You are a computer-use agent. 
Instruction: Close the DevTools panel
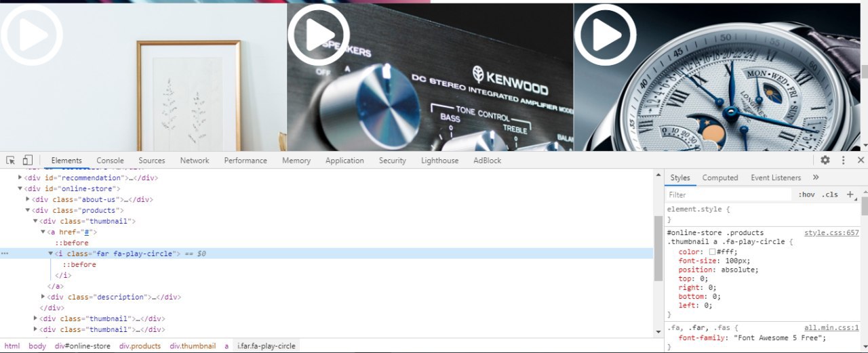pos(861,161)
